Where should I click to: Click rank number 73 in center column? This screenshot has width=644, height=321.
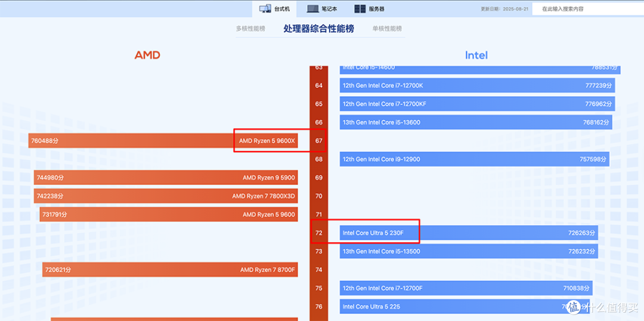click(x=318, y=251)
